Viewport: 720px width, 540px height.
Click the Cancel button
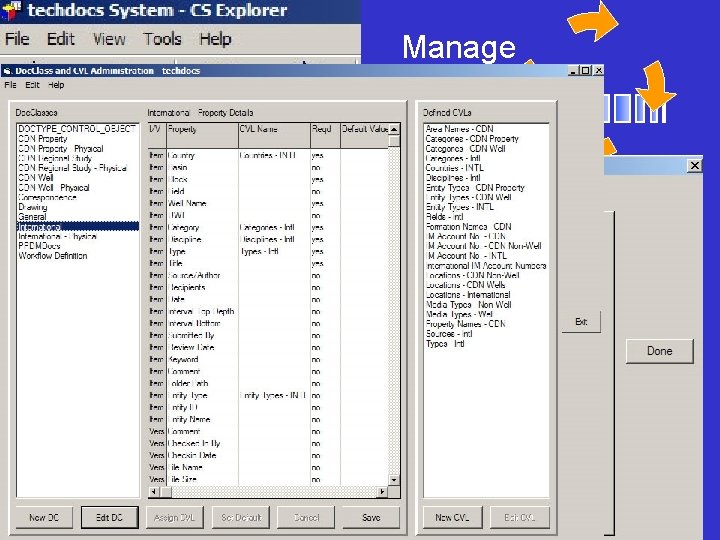306,518
